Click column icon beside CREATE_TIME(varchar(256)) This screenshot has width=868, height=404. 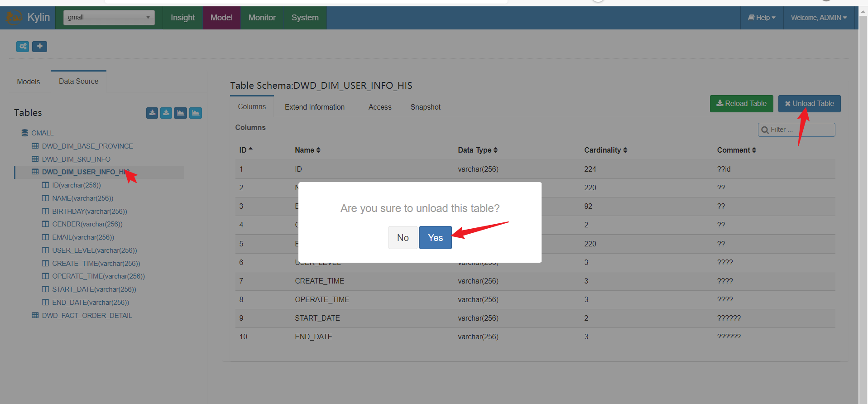[45, 263]
